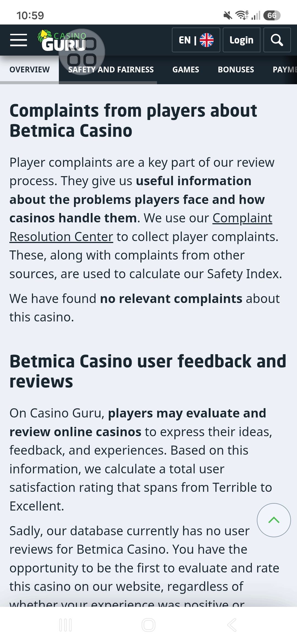
Task: Tap the muted sound status icon
Action: pos(228,15)
